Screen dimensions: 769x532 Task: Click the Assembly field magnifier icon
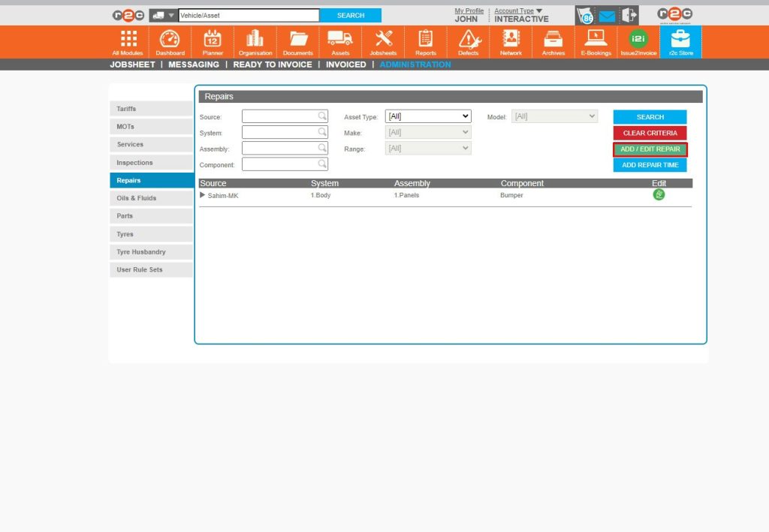(321, 148)
